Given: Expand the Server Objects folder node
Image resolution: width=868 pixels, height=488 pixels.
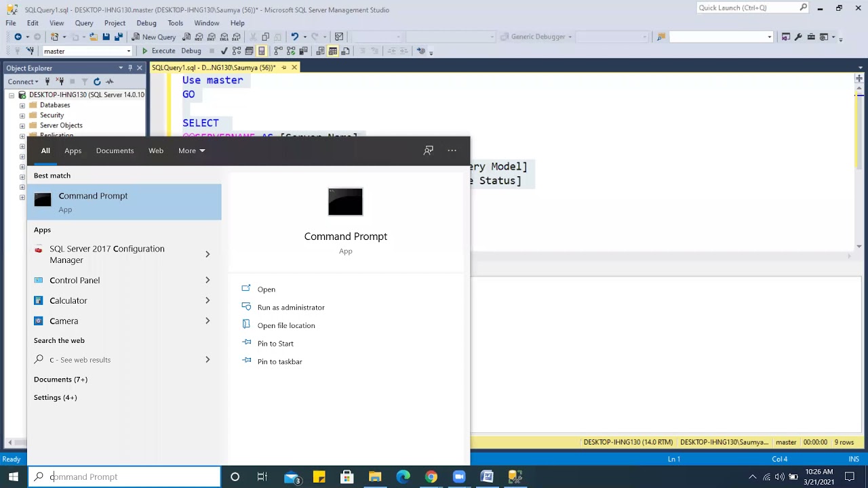Looking at the screenshot, I should coord(22,125).
